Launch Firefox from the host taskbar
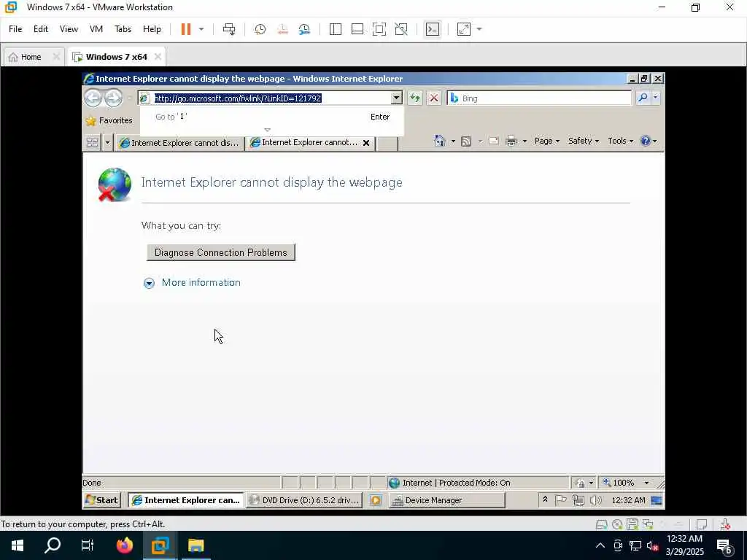 tap(125, 545)
